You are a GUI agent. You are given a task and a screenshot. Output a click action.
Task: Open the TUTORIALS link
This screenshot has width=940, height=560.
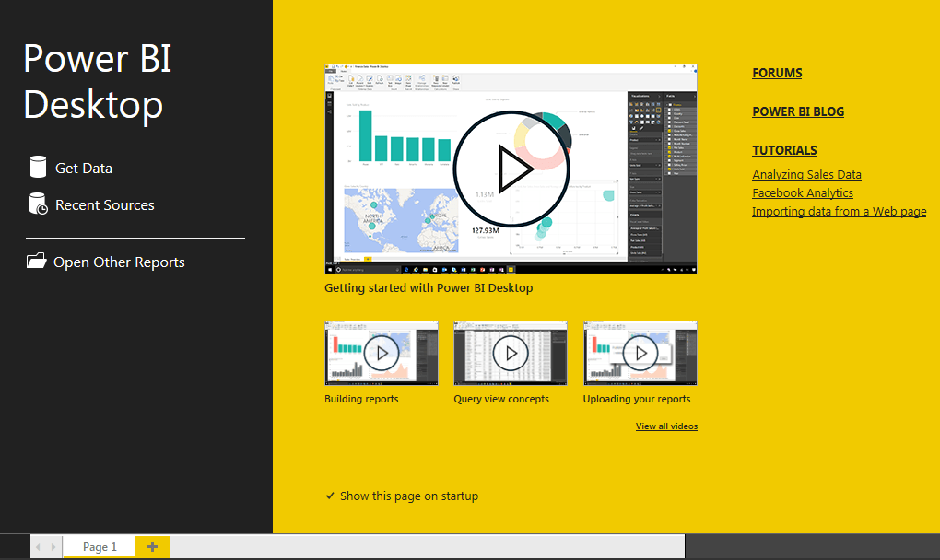tap(784, 150)
